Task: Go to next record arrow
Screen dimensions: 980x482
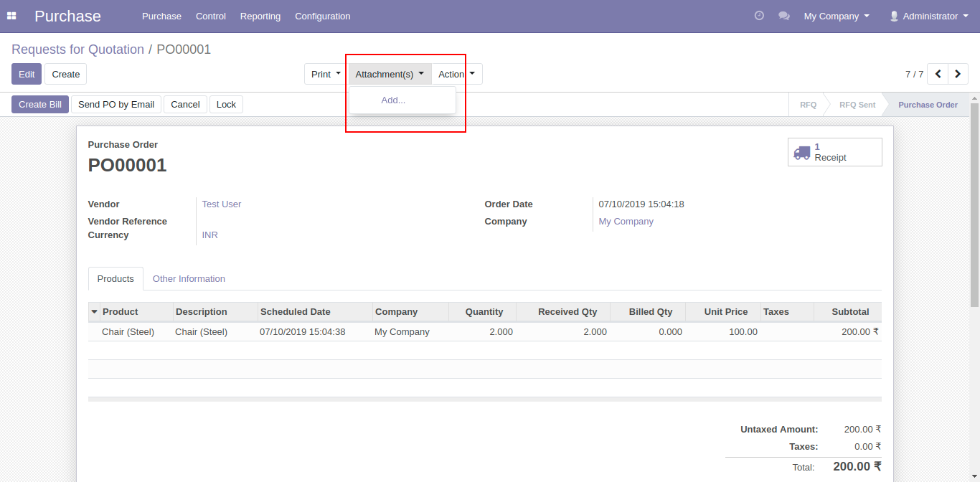Action: [958, 74]
